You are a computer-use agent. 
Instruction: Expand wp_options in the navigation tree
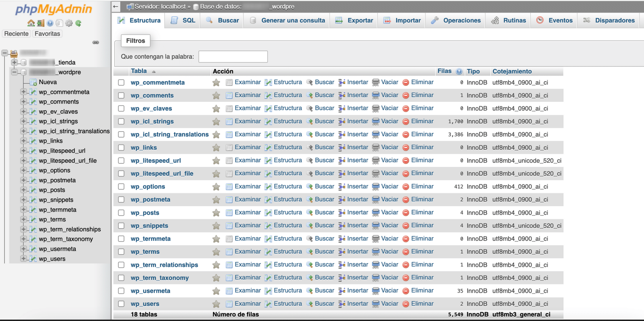23,170
